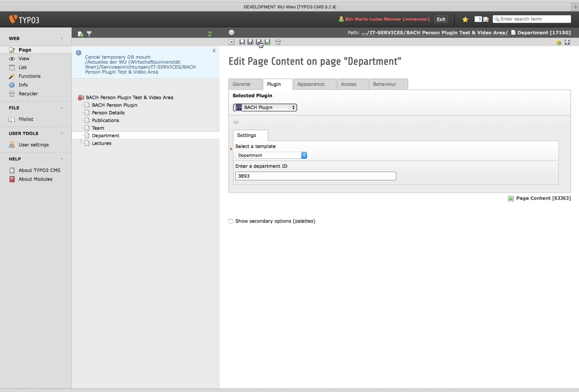Viewport: 579px width, 392px height.
Task: Click the department ID input field containing 3893
Action: click(316, 176)
